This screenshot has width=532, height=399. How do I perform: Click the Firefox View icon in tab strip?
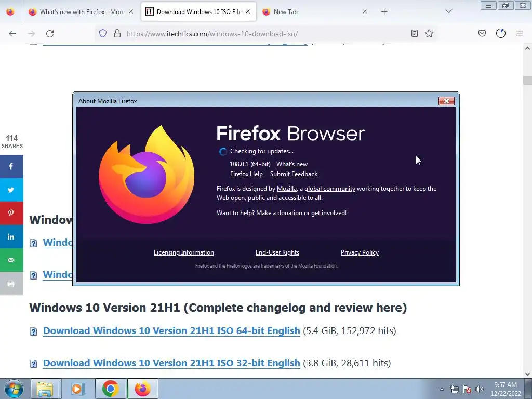pos(10,12)
